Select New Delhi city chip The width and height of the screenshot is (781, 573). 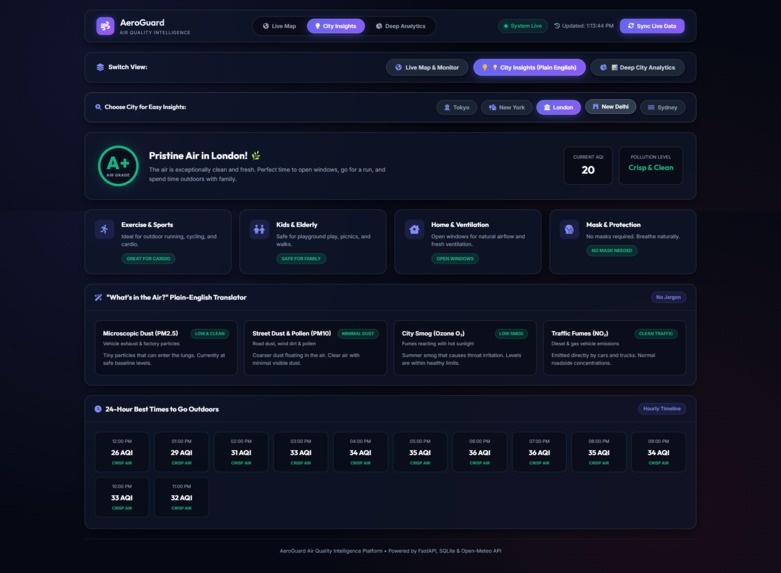click(x=611, y=107)
